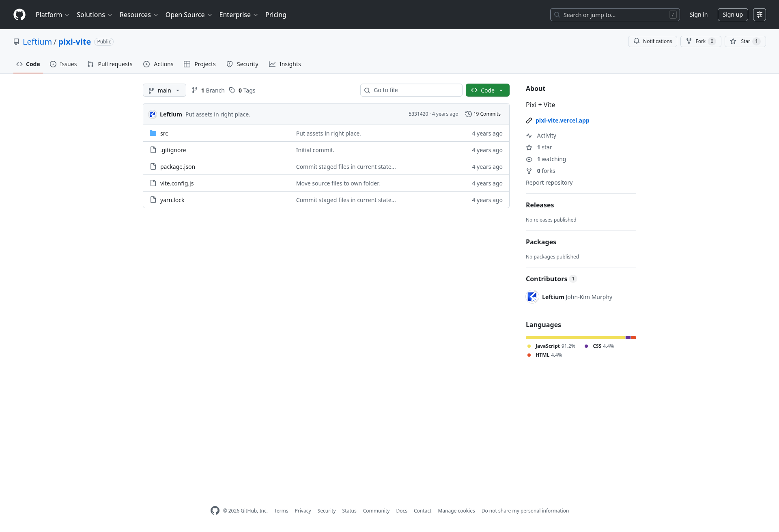Screen dimensions: 779x532
Task: Click the link icon beside pixi-vite.vercel.app
Action: pyautogui.click(x=529, y=121)
